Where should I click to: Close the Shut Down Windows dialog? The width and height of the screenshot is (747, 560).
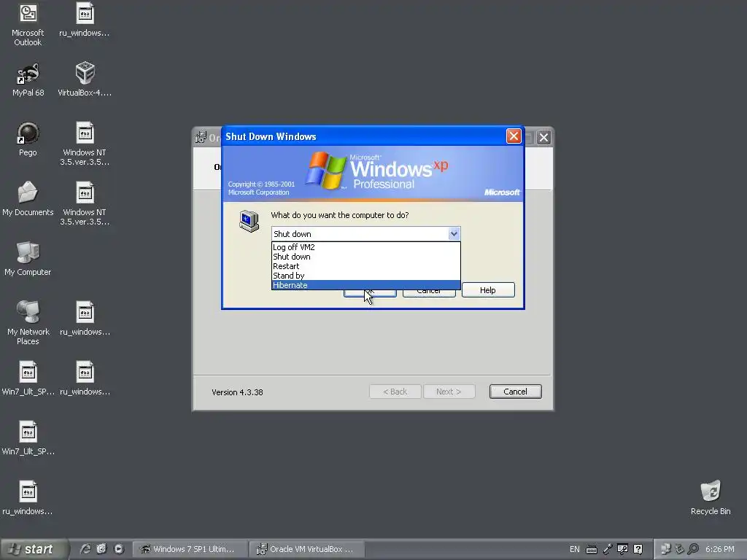coord(514,136)
